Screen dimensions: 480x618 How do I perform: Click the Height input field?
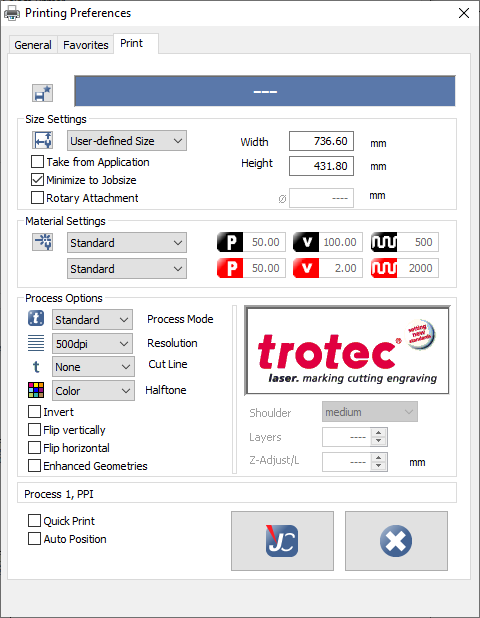[321, 166]
